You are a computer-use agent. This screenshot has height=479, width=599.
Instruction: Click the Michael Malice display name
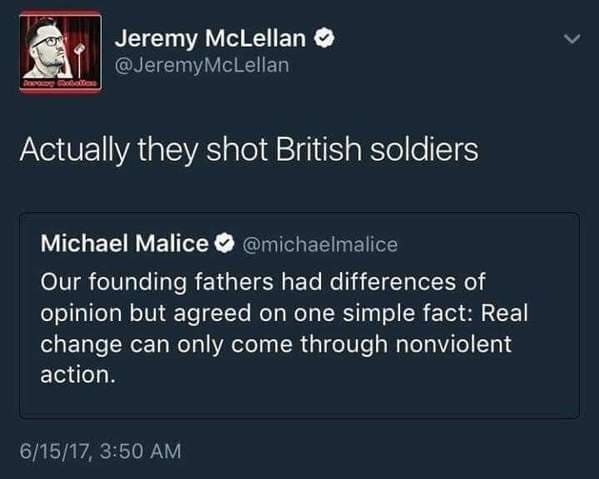pos(125,243)
